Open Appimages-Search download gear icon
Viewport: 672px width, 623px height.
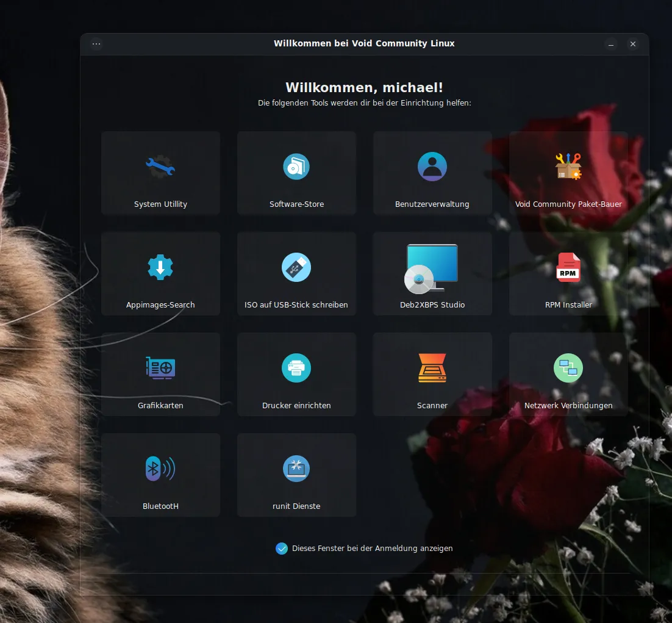pos(160,267)
